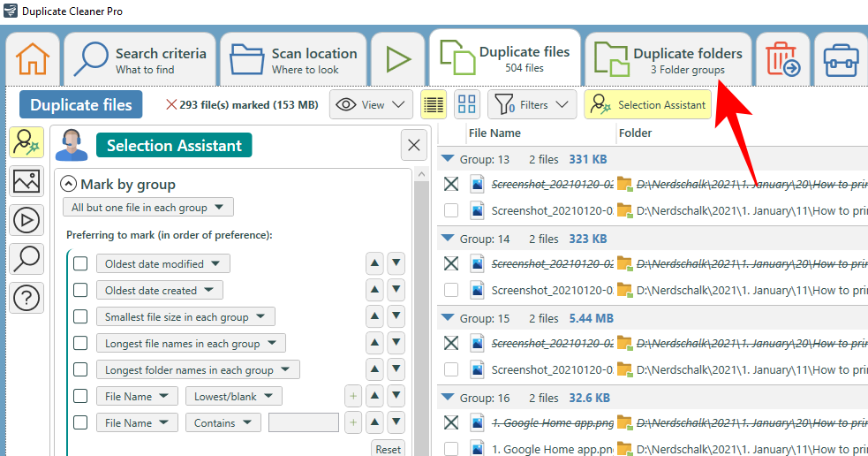This screenshot has width=868, height=456.
Task: Click the magnifier search sidebar icon
Action: (x=26, y=259)
